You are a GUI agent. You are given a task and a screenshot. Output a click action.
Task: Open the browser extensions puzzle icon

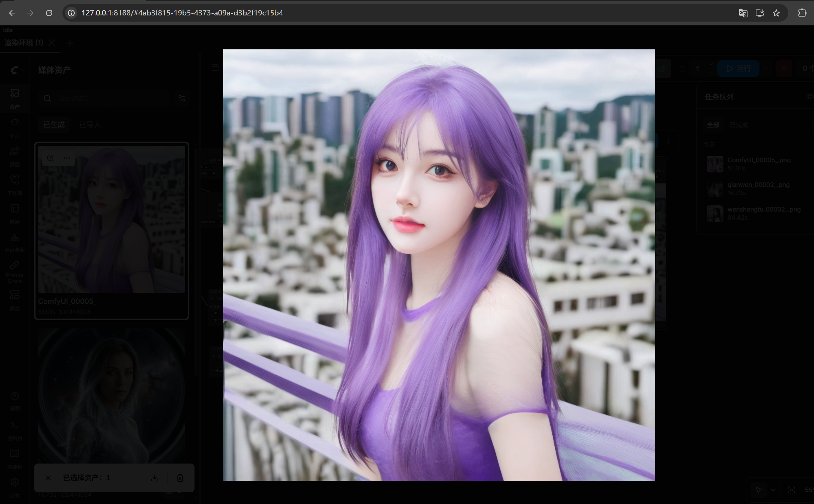[802, 13]
